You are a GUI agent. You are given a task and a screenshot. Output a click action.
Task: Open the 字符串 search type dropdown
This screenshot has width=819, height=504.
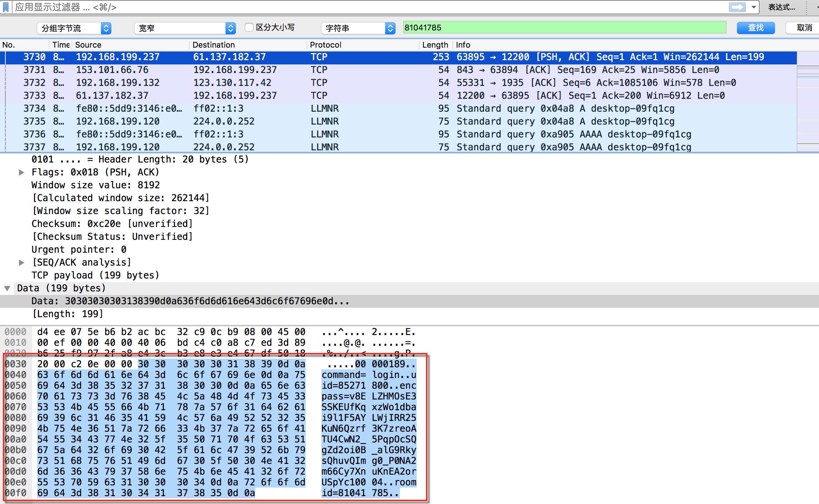click(358, 28)
